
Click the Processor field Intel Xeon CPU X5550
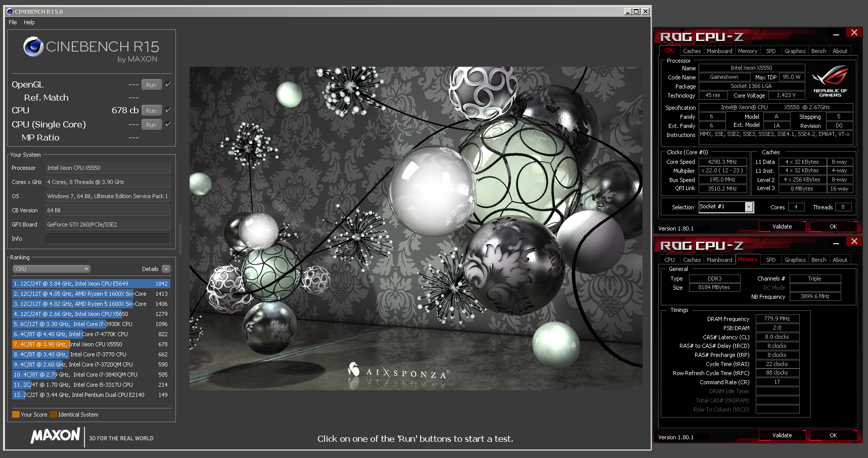(108, 168)
